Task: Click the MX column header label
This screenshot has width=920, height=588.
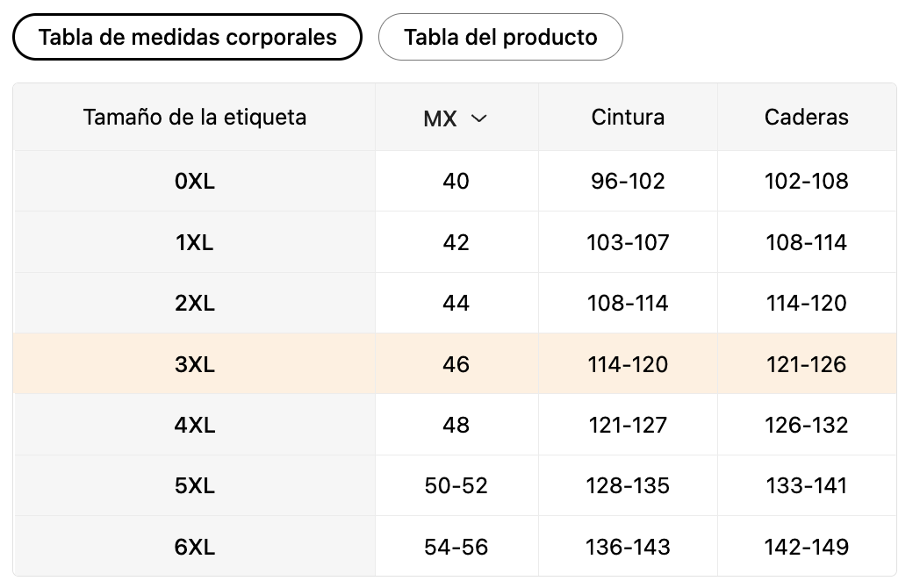Action: [x=441, y=118]
